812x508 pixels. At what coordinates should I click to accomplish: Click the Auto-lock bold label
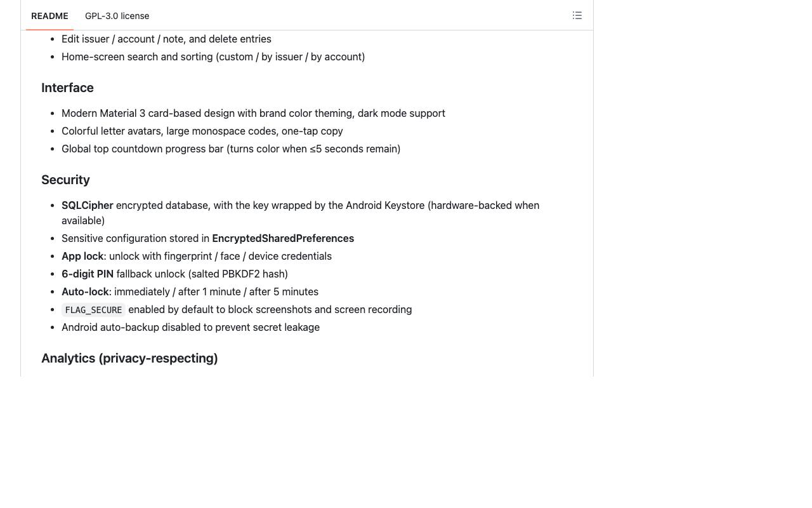85,291
